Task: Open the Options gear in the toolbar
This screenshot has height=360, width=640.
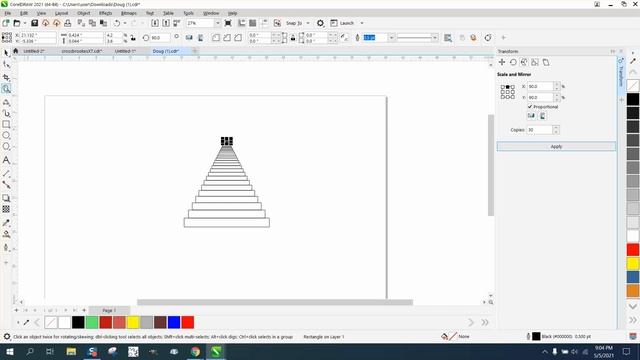Action: [x=320, y=23]
